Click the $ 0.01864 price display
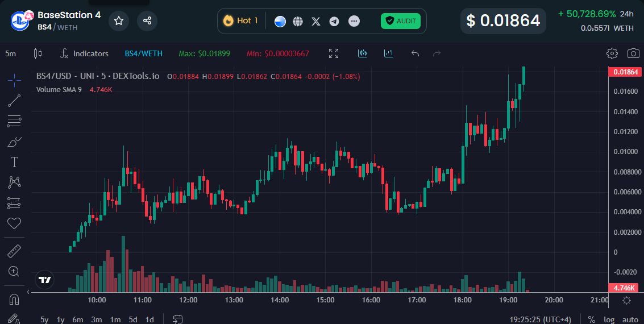Screen dimensions: 644x324 tap(503, 20)
